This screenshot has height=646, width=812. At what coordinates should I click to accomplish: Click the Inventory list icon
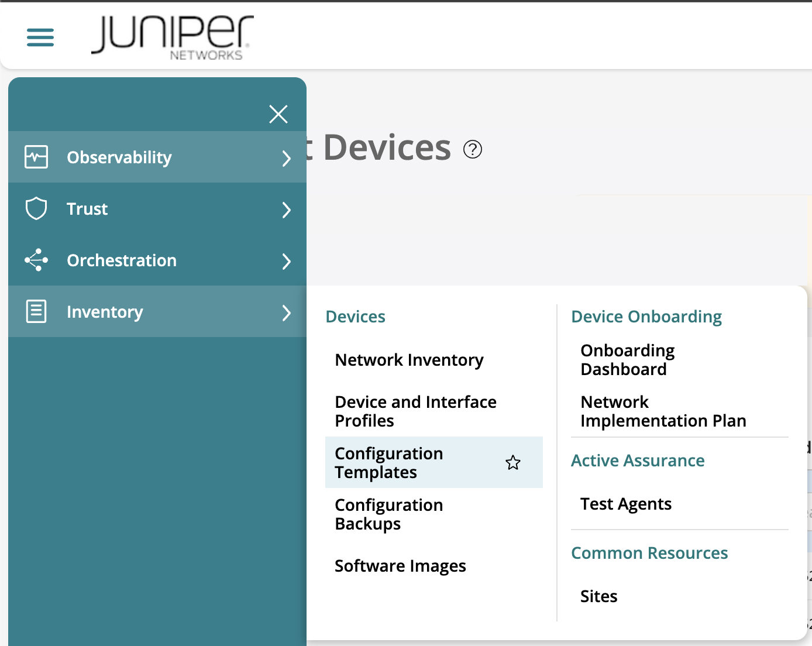pyautogui.click(x=36, y=311)
